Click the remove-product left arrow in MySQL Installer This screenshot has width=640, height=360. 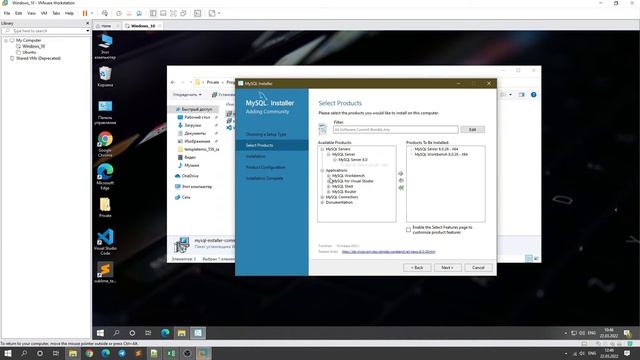click(x=401, y=180)
